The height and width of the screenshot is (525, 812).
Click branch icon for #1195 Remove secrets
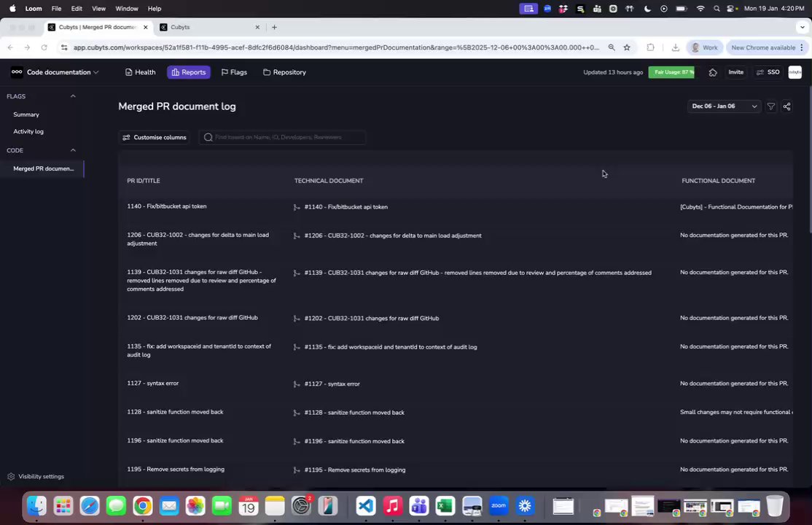pos(297,470)
